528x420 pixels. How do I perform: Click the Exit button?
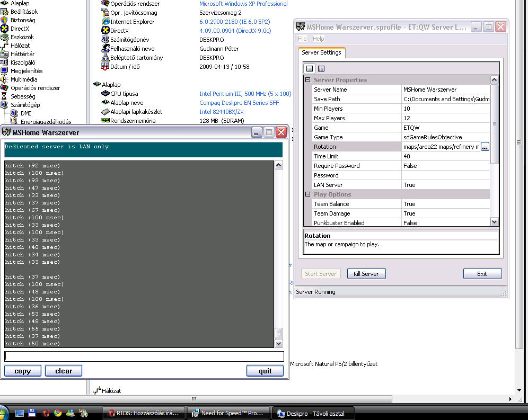coord(482,274)
